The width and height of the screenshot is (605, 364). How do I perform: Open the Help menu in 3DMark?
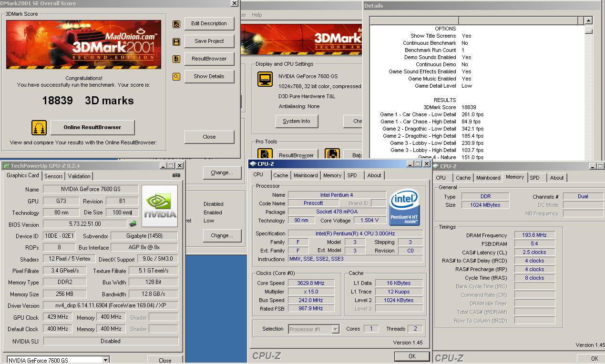256,15
